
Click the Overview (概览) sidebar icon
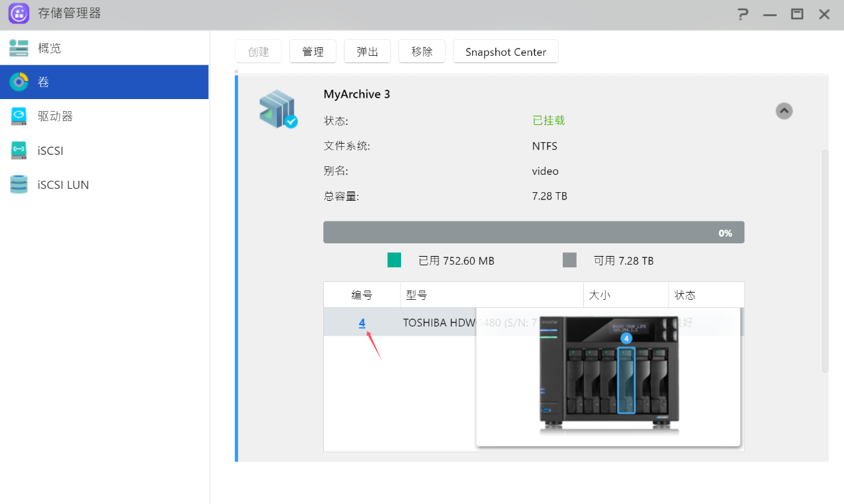click(19, 48)
